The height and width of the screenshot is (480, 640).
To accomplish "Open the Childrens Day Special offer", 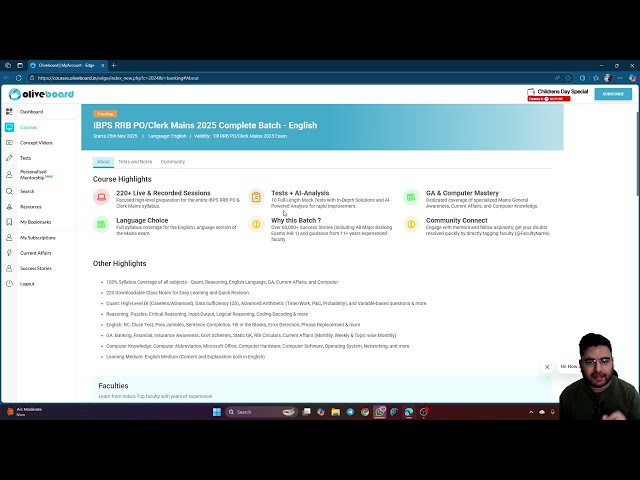I will 557,94.
